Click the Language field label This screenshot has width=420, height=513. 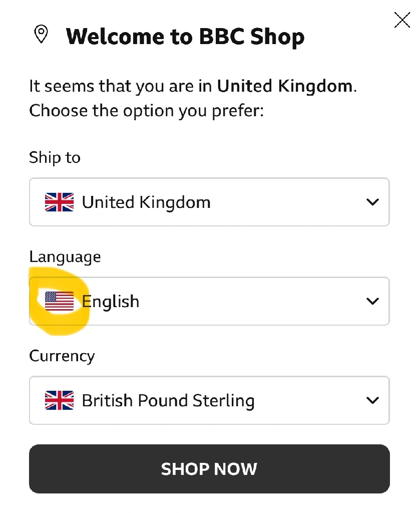click(65, 256)
